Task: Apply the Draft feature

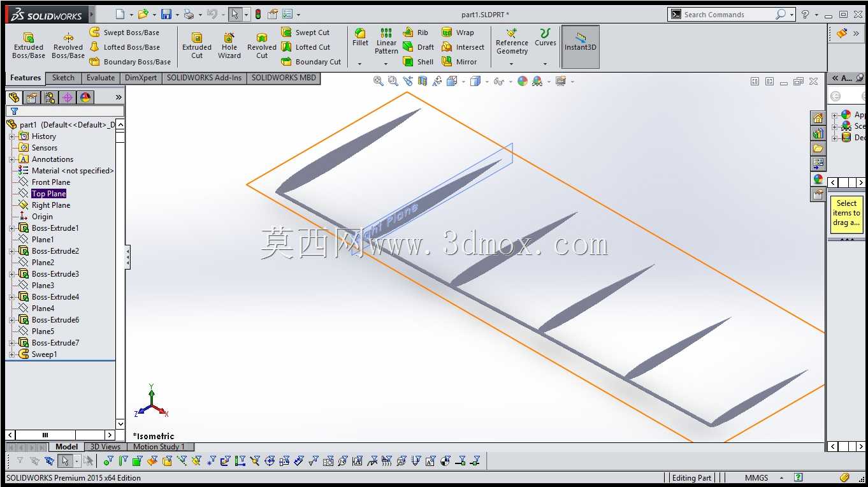Action: click(x=418, y=47)
